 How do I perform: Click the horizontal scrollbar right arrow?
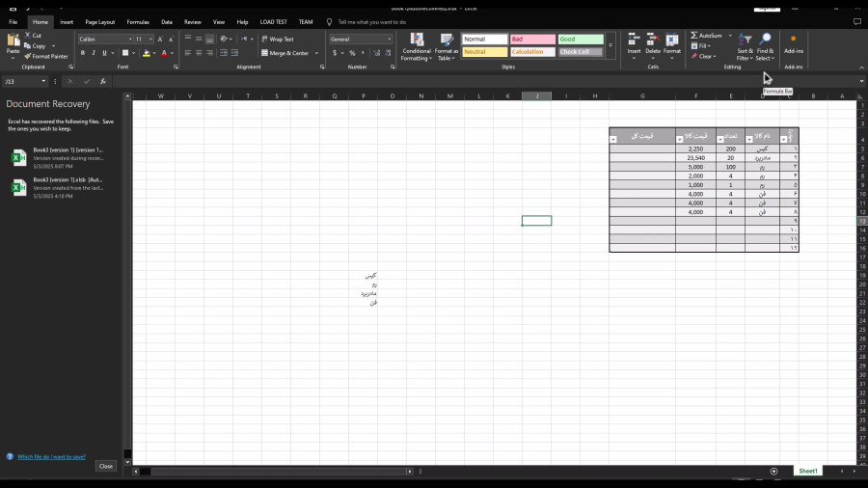click(x=410, y=472)
